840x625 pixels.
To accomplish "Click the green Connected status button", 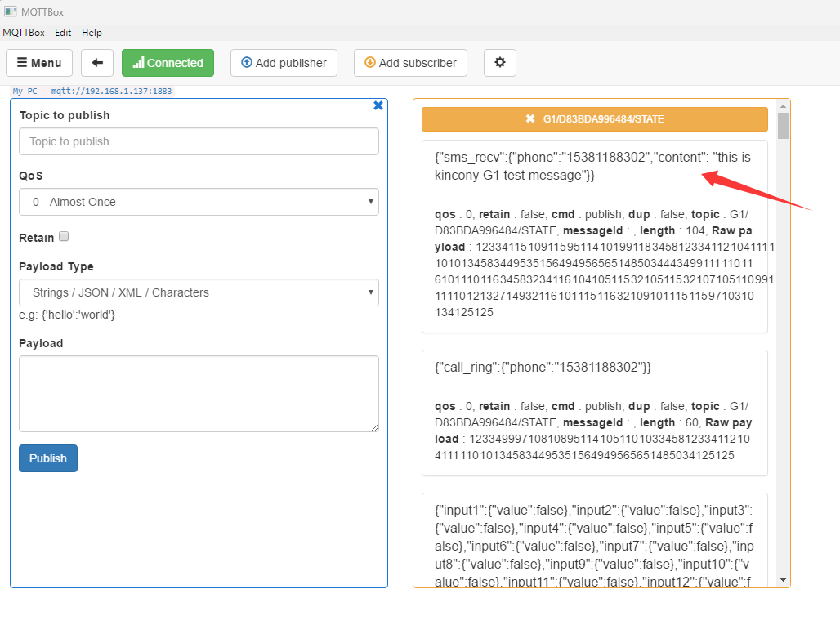I will 168,63.
